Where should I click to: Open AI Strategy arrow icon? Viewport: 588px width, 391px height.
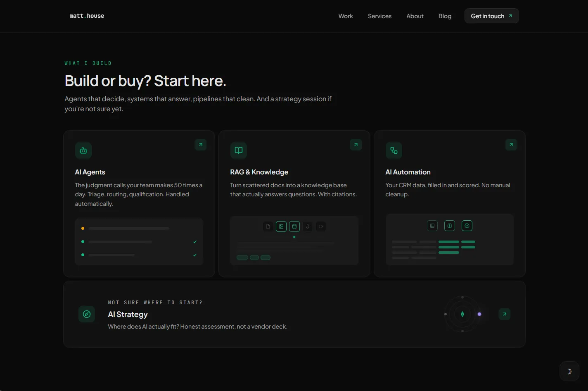505,314
